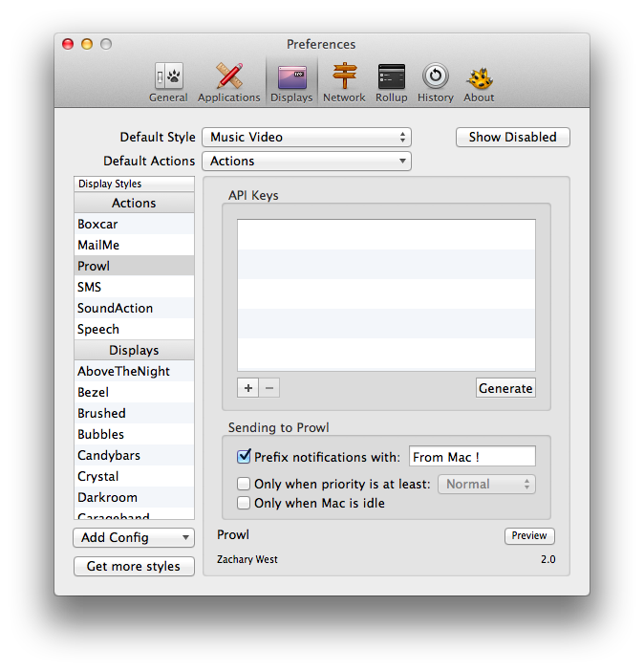Open the About Growl paw icon
644x671 pixels.
479,82
